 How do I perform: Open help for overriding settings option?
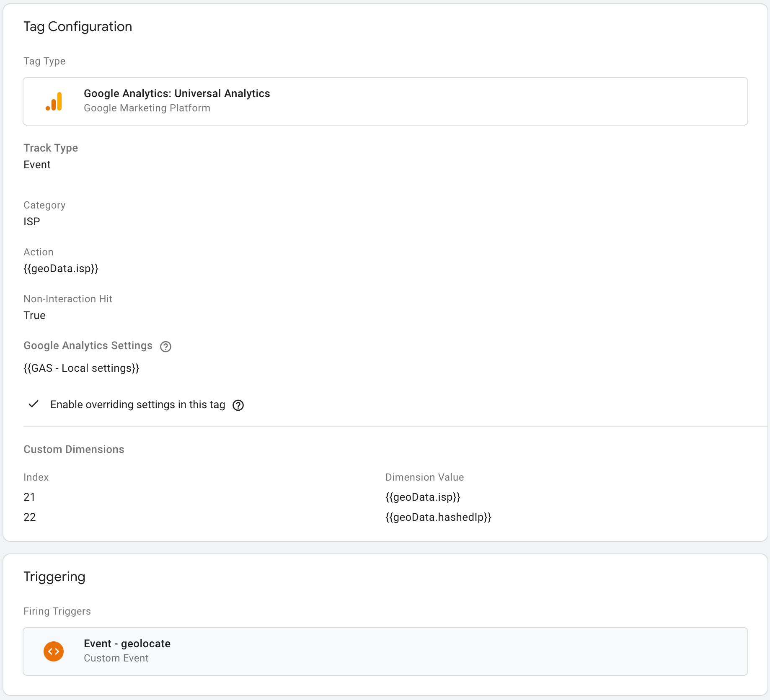click(238, 405)
